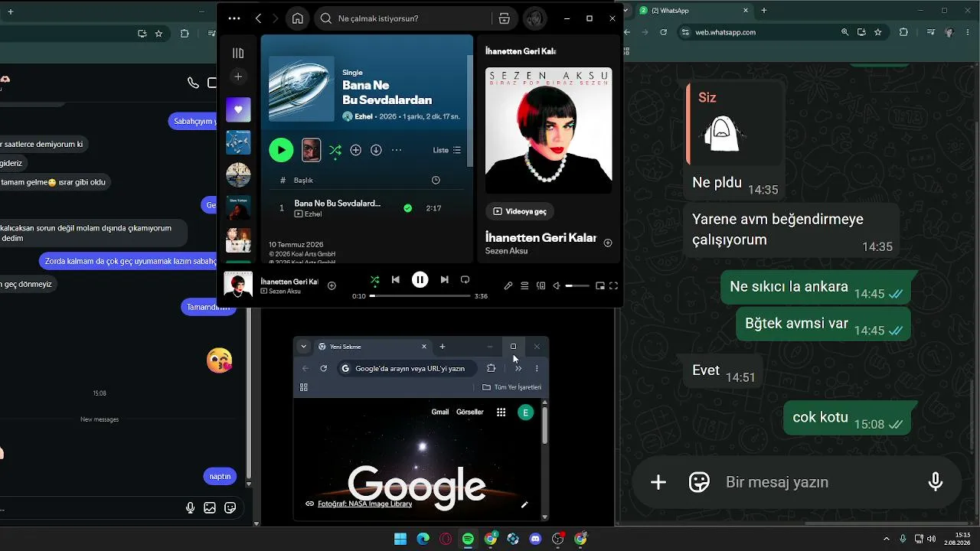
Task: Open the 'Liste' view dropdown
Action: click(x=447, y=150)
